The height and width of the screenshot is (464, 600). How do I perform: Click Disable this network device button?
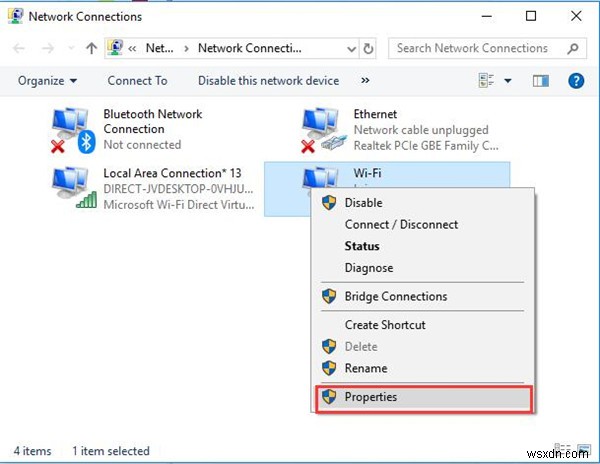[x=268, y=81]
